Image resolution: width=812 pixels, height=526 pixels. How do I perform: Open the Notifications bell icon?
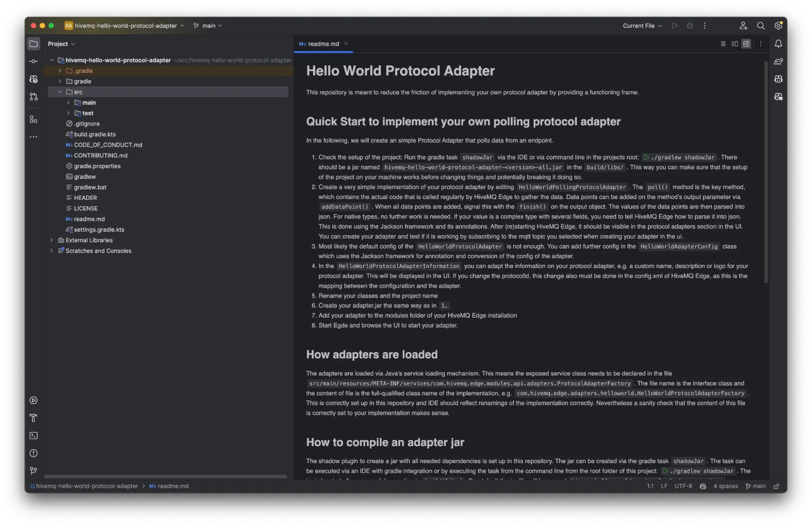778,44
